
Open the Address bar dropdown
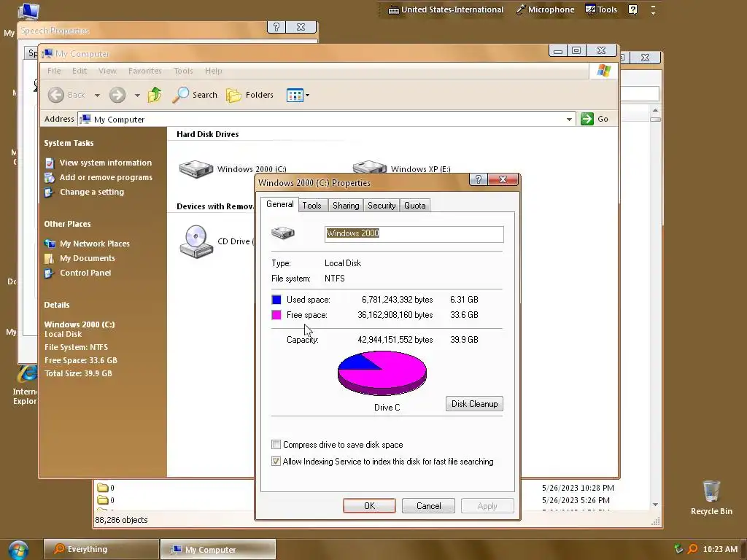(569, 119)
